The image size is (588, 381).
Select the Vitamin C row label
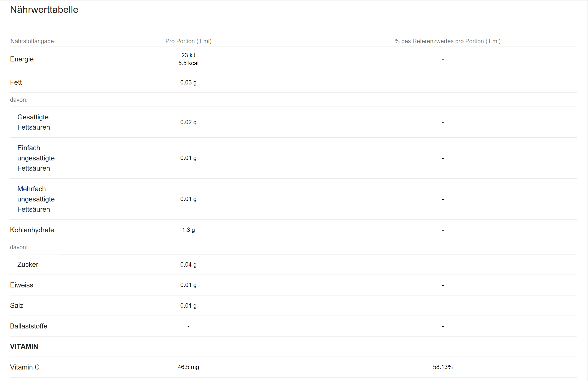[x=25, y=367]
